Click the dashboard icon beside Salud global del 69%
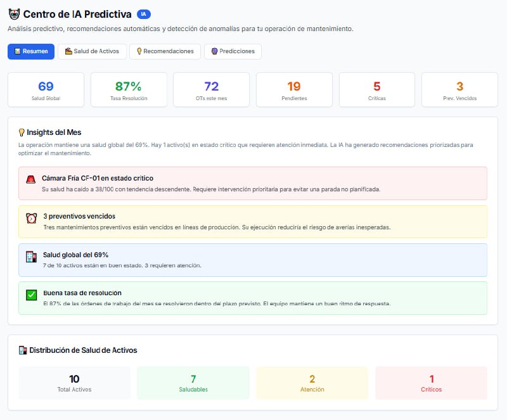The width and height of the screenshot is (507, 420). pyautogui.click(x=31, y=257)
